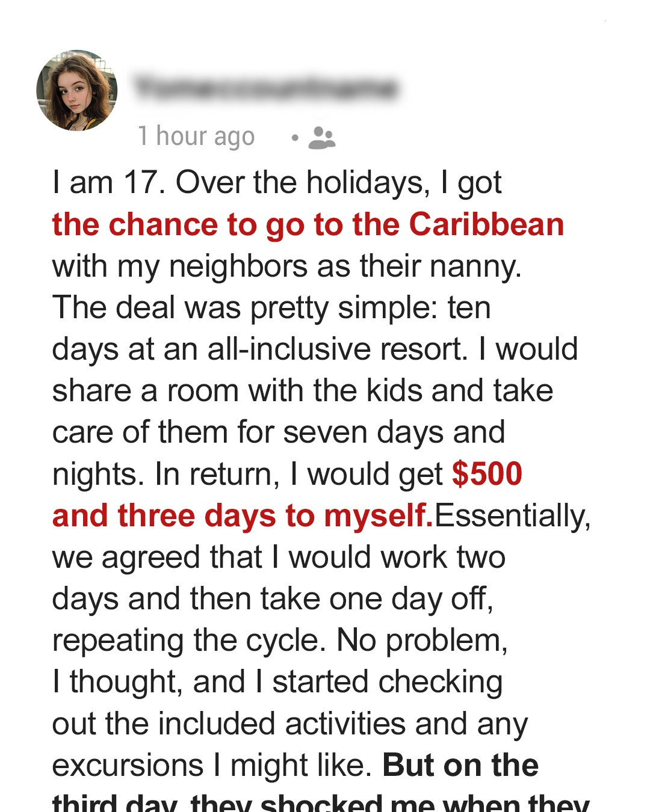Click red text "the chance to go to the Caribbean"
Viewport: 650px width, 812px height.
pyautogui.click(x=308, y=224)
